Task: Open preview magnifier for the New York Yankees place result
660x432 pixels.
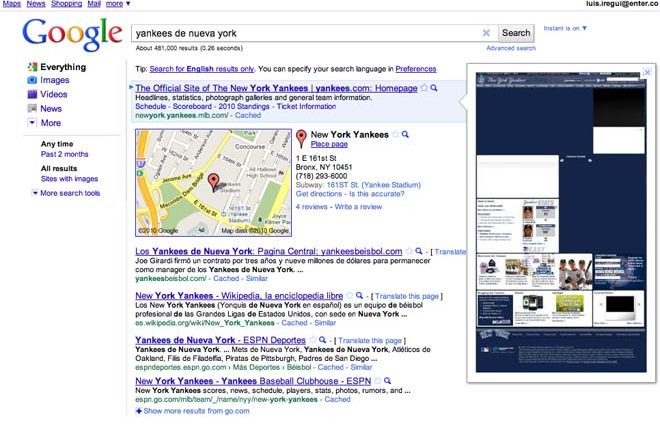Action: (405, 134)
